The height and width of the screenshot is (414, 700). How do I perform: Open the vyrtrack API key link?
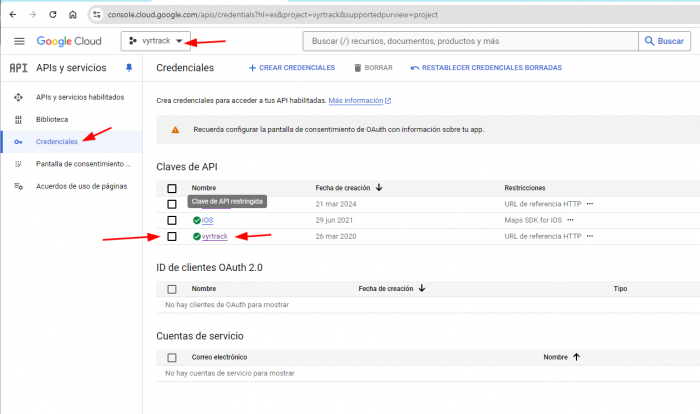215,236
